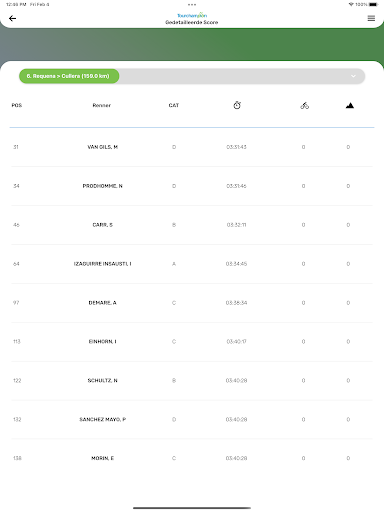Viewport: 384px width, 512px height.
Task: Select rider SANCHEZ MAYO, P
Action: tap(103, 419)
